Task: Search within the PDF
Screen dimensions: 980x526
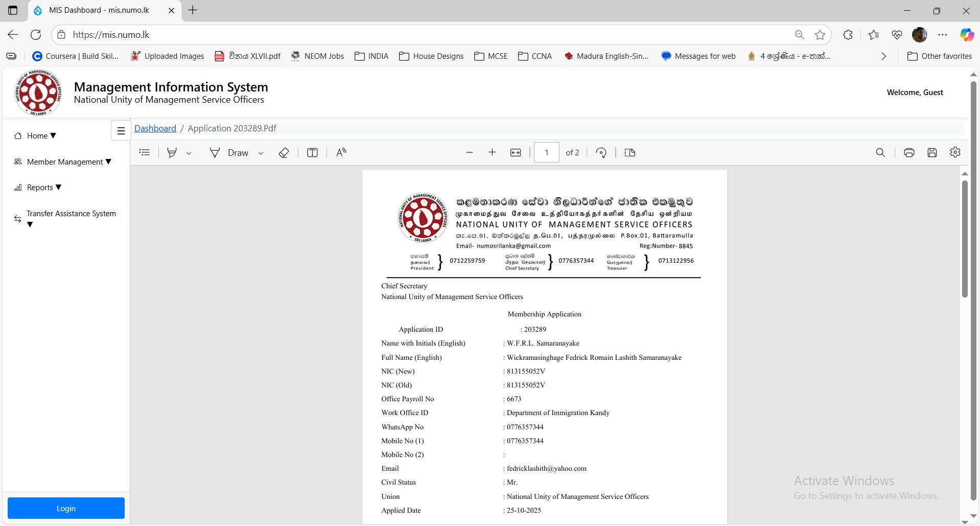Action: (x=880, y=152)
